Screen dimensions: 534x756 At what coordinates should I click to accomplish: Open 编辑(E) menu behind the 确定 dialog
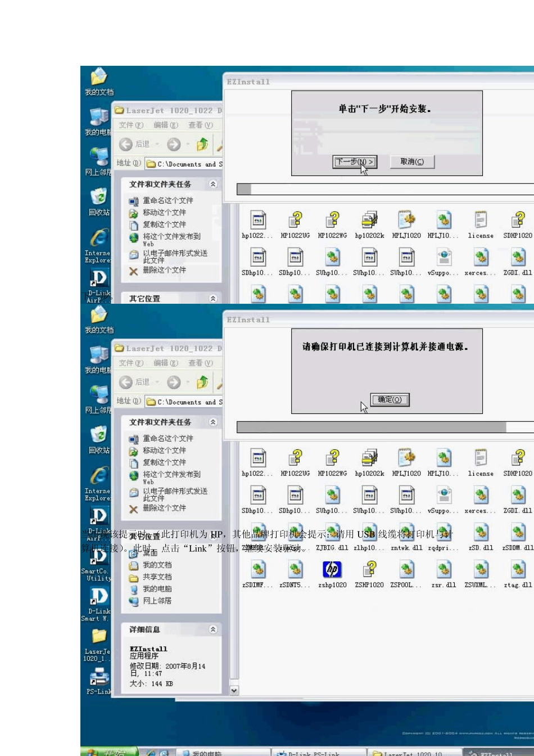[166, 363]
